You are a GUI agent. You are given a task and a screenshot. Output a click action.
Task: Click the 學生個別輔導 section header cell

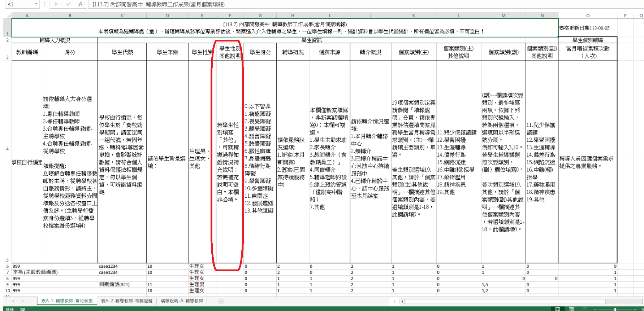tap(588, 40)
